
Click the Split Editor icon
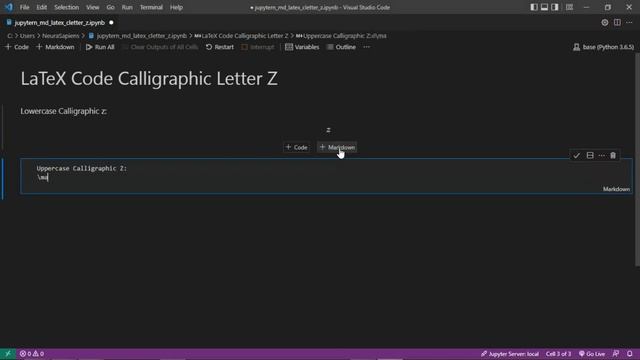(617, 23)
